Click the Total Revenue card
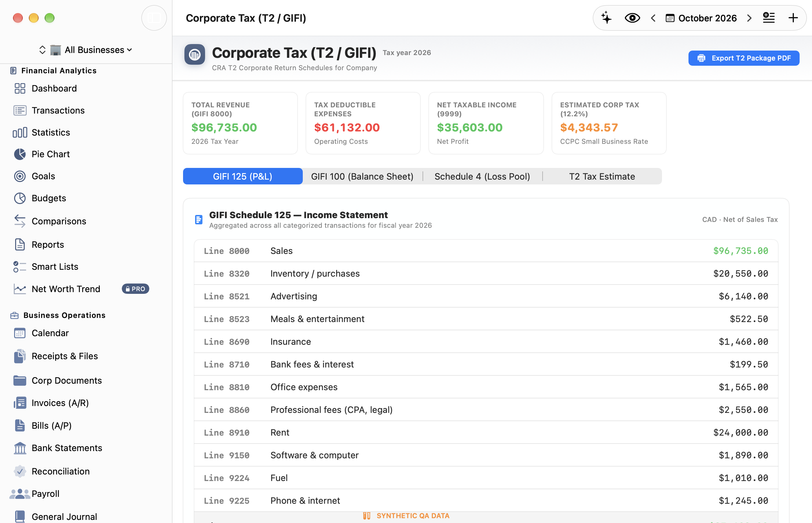The width and height of the screenshot is (812, 523). pyautogui.click(x=240, y=123)
